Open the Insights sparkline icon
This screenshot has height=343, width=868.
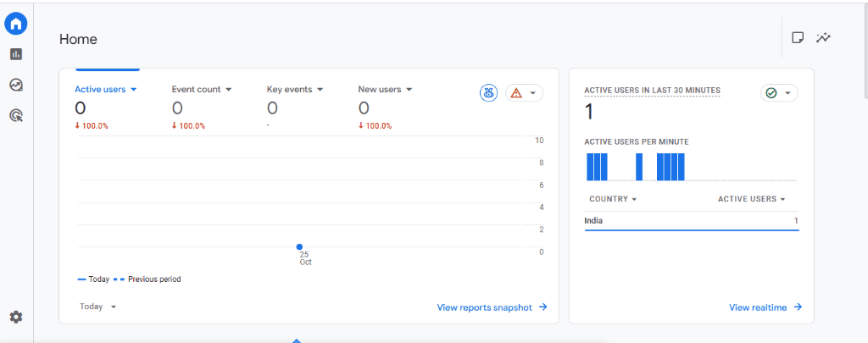click(x=823, y=37)
